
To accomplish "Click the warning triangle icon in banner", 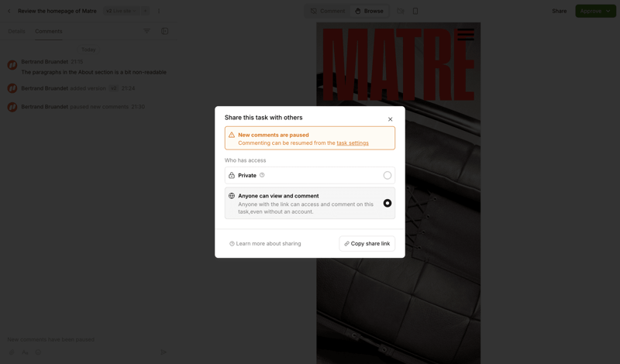I will tap(232, 135).
